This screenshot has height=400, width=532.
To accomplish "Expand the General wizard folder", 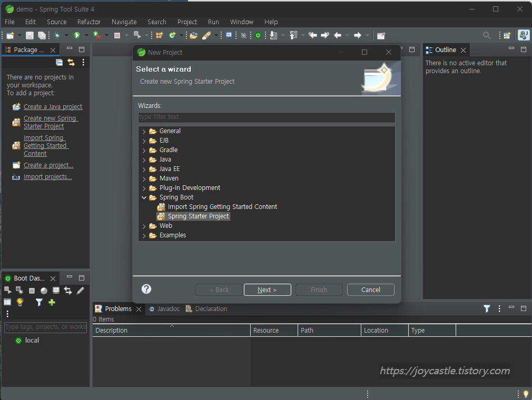I will [x=144, y=131].
